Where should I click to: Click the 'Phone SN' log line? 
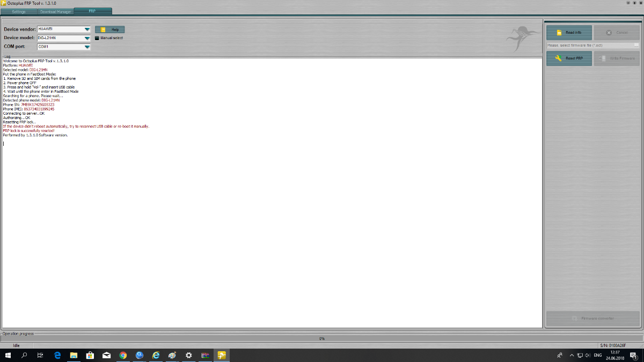28,105
